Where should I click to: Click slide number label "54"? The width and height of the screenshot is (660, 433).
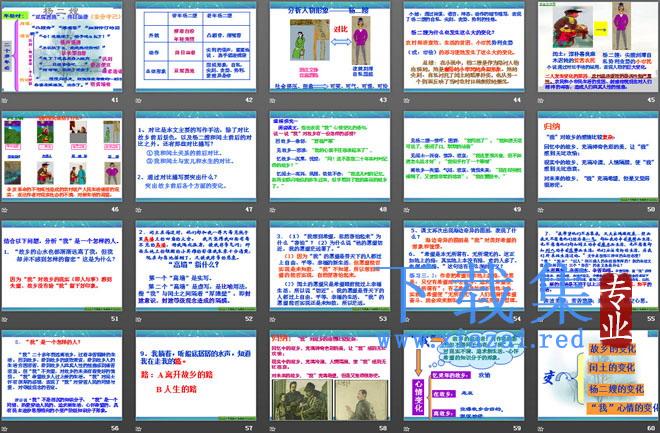tap(517, 319)
